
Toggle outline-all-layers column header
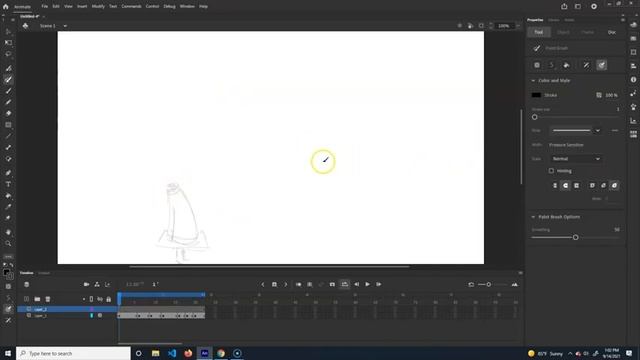coord(91,299)
